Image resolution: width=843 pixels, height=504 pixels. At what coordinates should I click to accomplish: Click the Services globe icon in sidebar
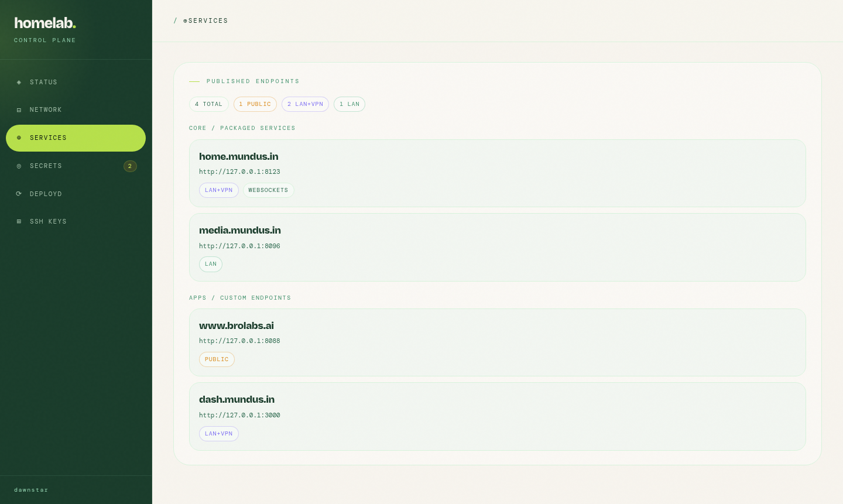19,138
